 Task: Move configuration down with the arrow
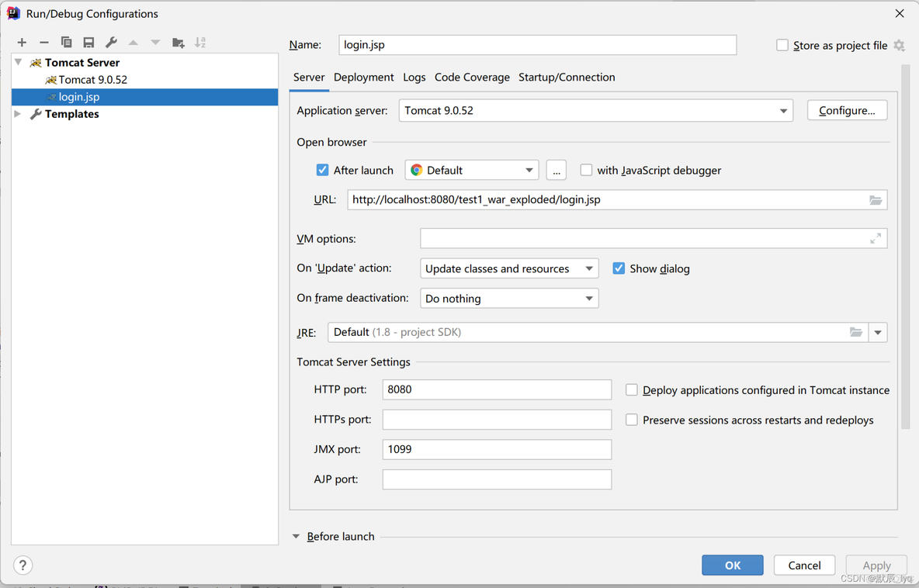pyautogui.click(x=155, y=42)
